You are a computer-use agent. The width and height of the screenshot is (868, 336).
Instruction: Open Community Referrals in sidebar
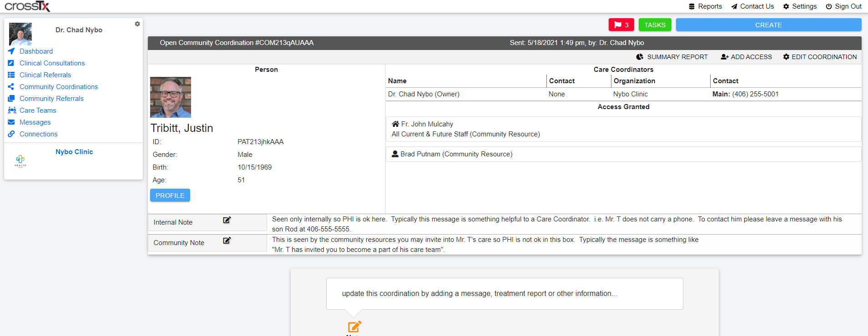point(51,99)
